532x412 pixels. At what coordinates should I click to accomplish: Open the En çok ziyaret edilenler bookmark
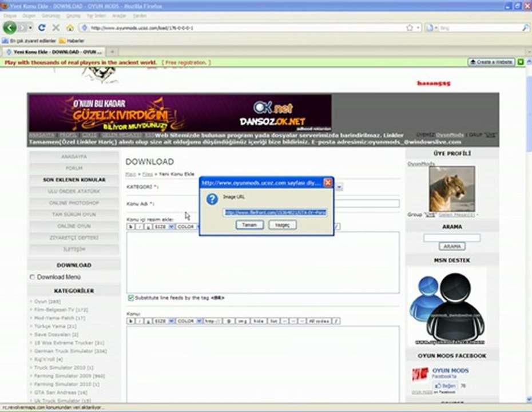[x=29, y=41]
